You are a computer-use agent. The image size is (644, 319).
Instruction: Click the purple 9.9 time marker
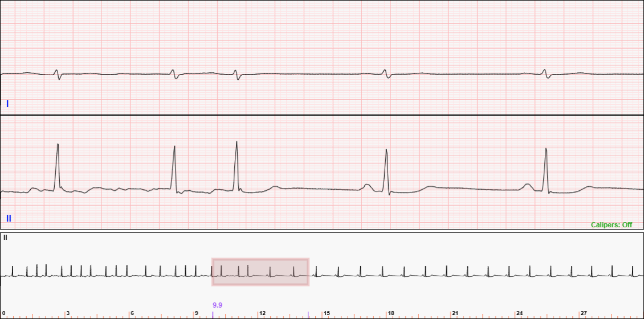[217, 305]
